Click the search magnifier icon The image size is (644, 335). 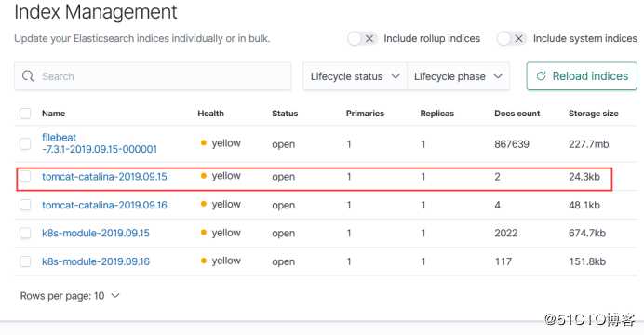click(28, 76)
